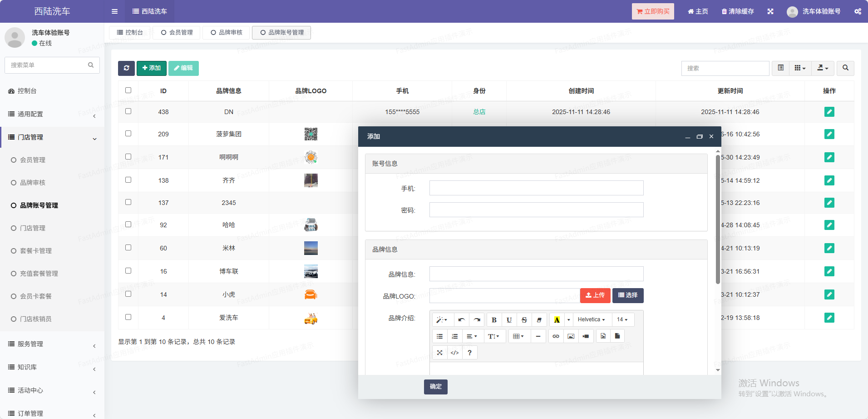The width and height of the screenshot is (868, 419).
Task: Tick the checkbox for brand ID 209
Action: pyautogui.click(x=128, y=134)
